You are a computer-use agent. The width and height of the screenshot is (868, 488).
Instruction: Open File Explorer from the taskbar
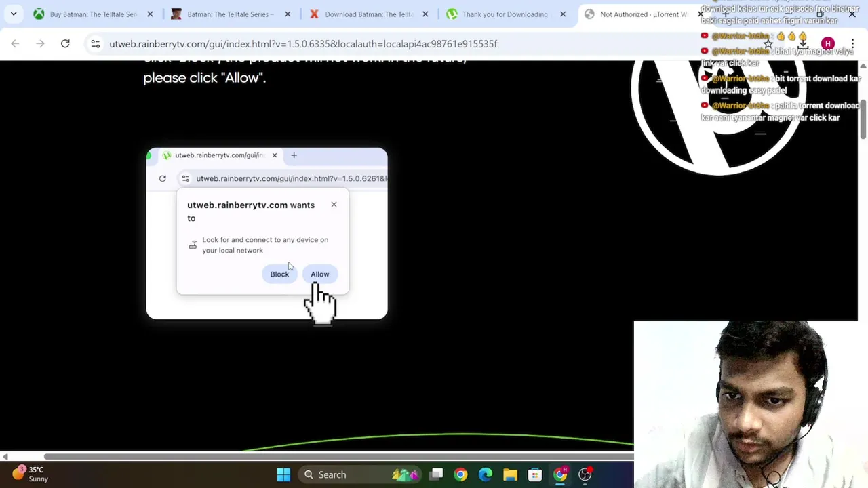coord(510,474)
